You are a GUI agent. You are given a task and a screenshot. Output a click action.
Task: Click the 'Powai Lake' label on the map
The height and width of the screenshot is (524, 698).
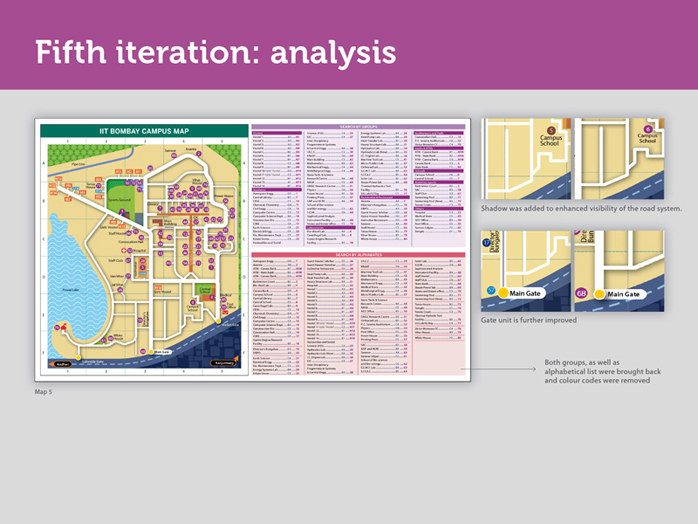[x=71, y=290]
